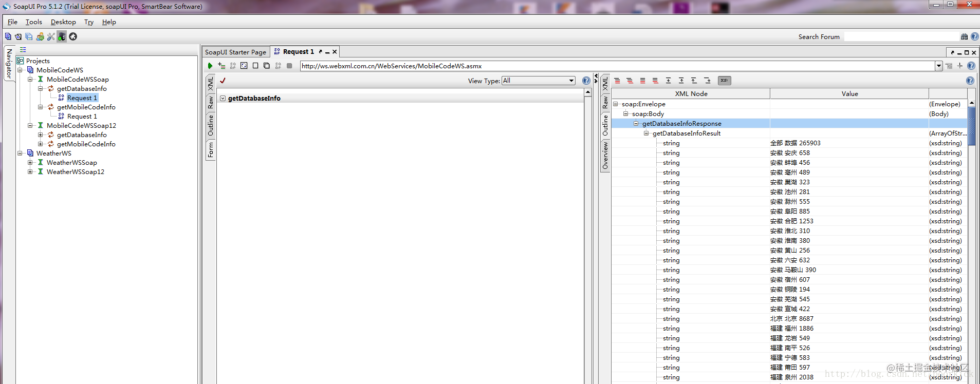Collapse the MobileCodeWS project node
Viewport: 980px width, 384px height.
click(x=20, y=70)
